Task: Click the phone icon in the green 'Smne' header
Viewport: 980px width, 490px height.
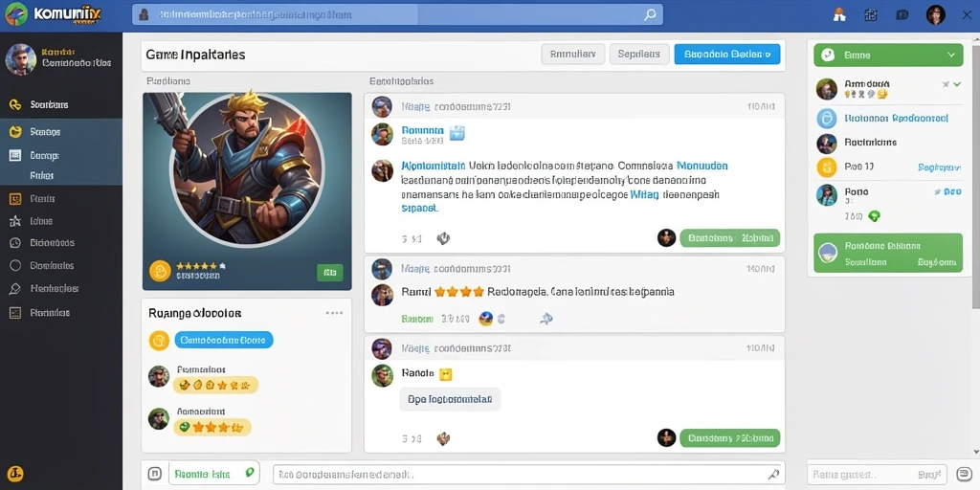Action: pos(829,55)
